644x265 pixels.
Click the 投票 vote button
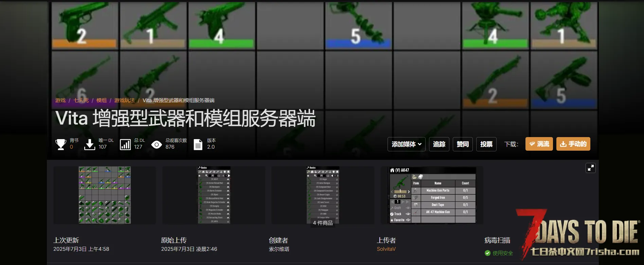(486, 144)
